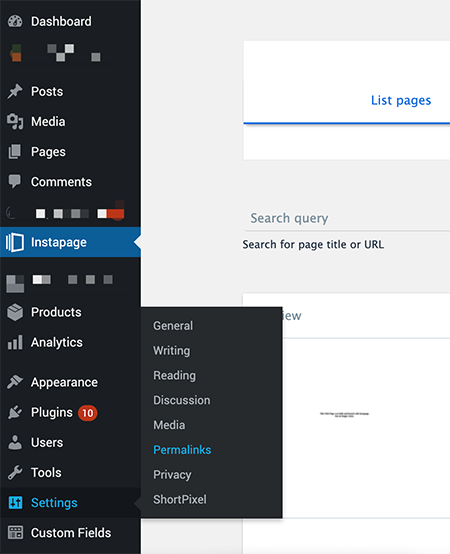
Task: Click the Custom Fields grid icon
Action: point(15,532)
